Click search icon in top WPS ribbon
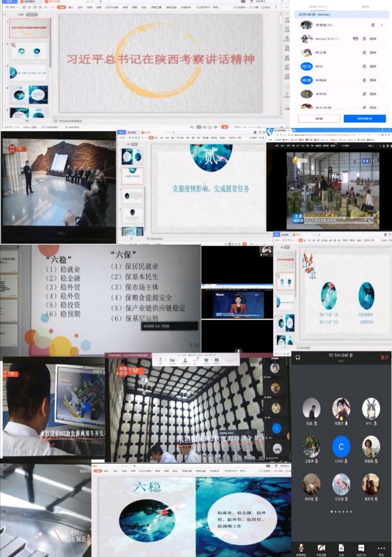Image resolution: width=392 pixels, height=557 pixels. (198, 7)
